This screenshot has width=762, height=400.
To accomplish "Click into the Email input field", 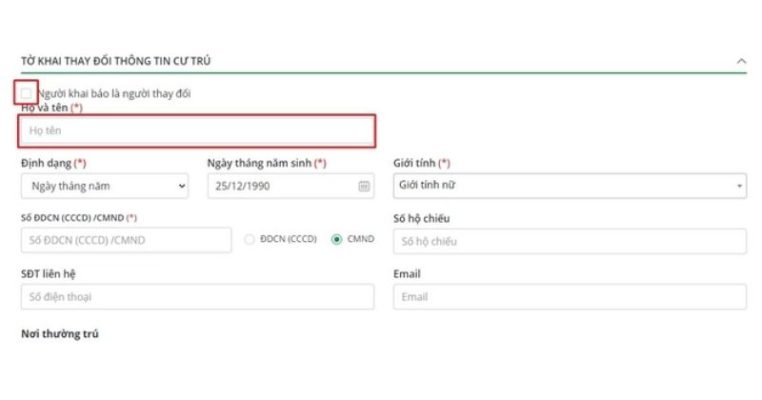I will (x=569, y=297).
